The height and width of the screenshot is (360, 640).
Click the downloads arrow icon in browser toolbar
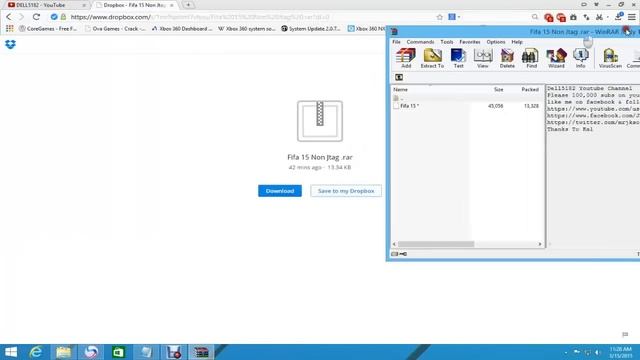point(619,16)
